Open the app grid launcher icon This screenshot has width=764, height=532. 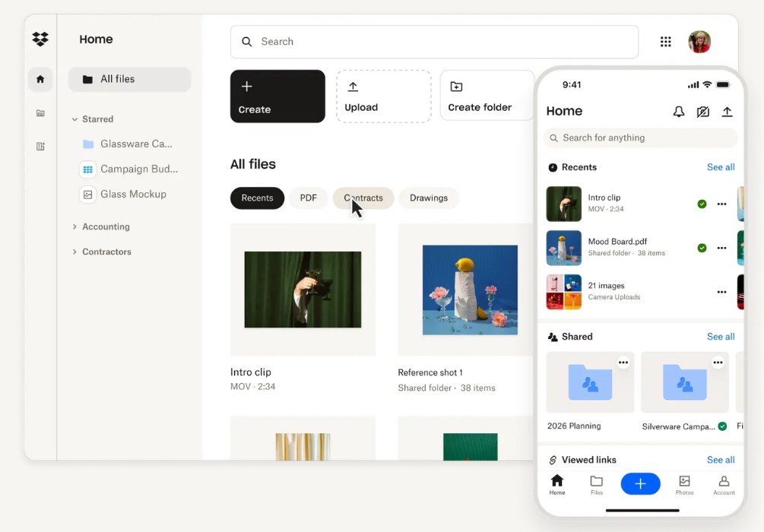(x=666, y=42)
